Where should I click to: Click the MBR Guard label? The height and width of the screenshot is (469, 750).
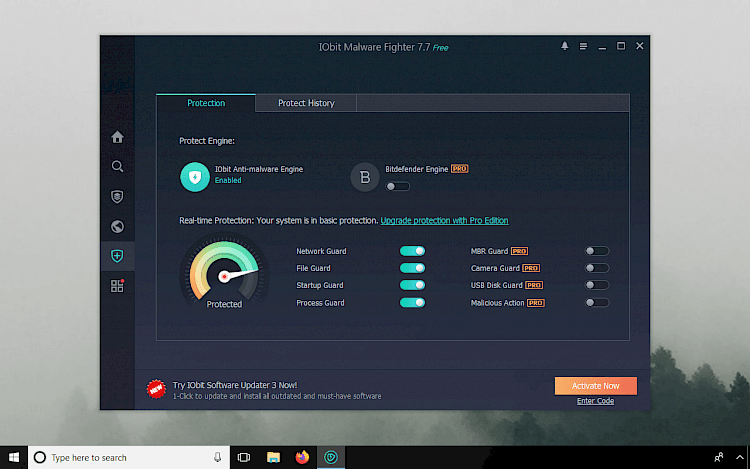click(489, 251)
